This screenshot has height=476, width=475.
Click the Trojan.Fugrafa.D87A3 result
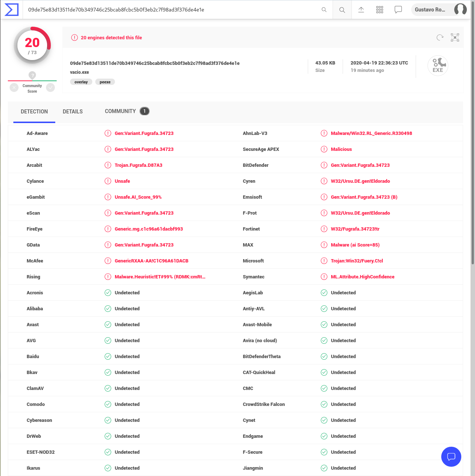[139, 165]
